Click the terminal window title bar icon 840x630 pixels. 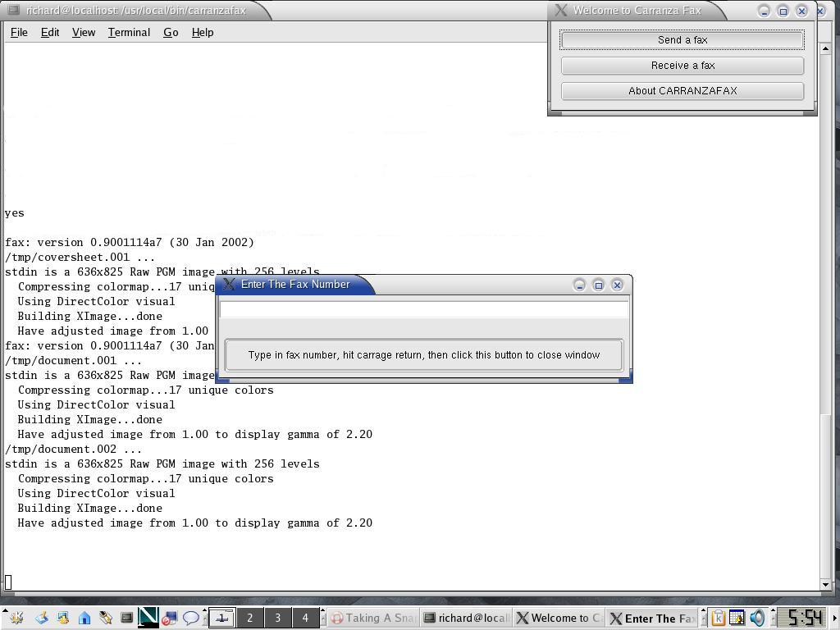(13, 10)
